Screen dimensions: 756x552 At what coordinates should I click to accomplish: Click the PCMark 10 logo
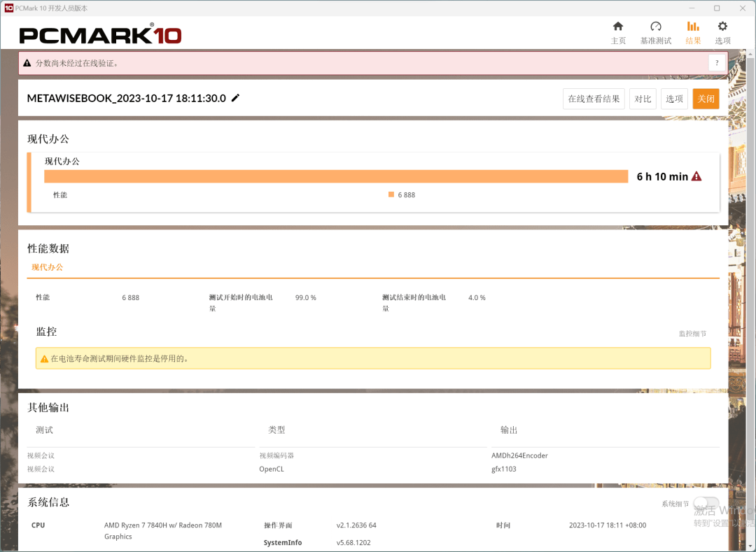[100, 35]
